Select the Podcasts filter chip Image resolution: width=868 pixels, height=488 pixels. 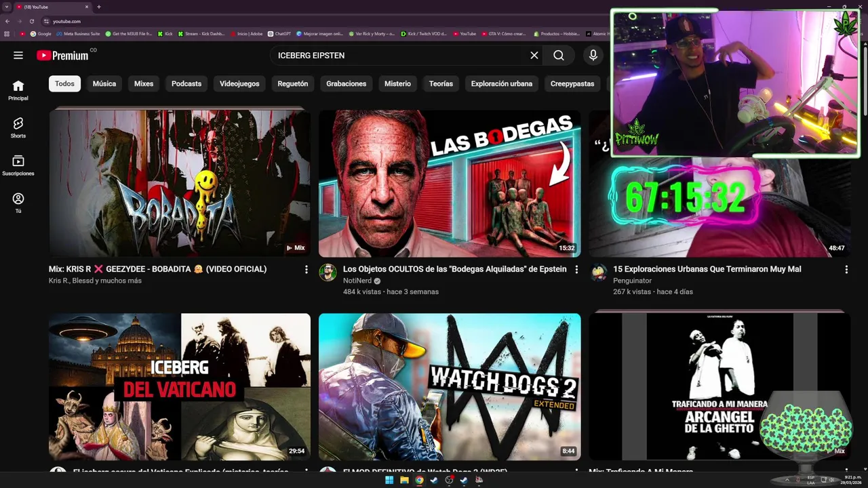click(186, 83)
